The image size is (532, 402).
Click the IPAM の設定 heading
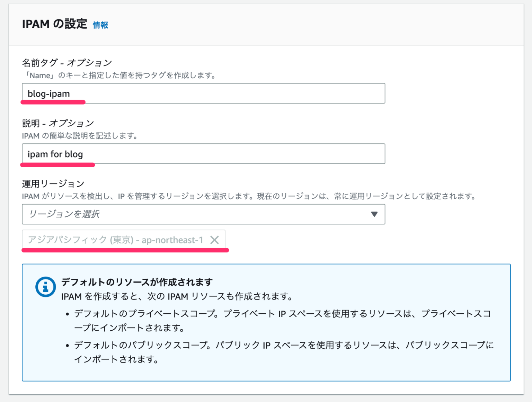[54, 24]
